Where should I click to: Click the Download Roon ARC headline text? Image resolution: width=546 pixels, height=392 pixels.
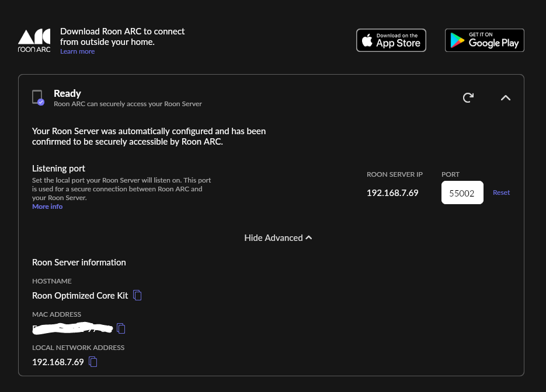pyautogui.click(x=122, y=37)
